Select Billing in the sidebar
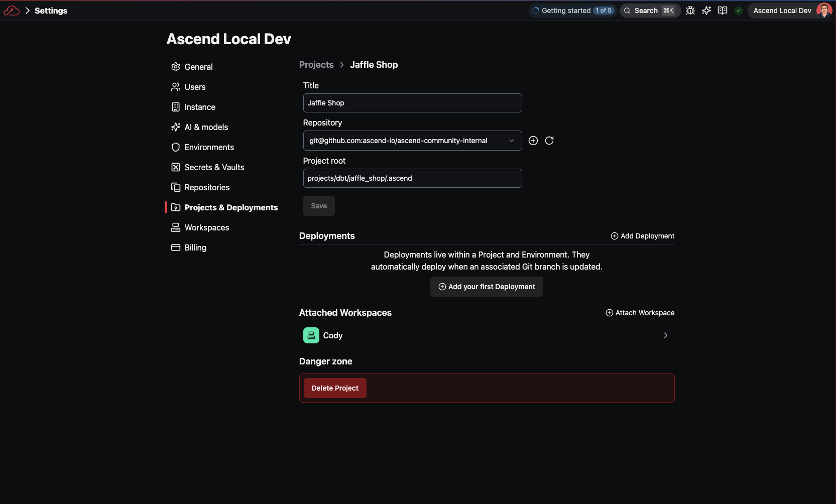 point(195,247)
